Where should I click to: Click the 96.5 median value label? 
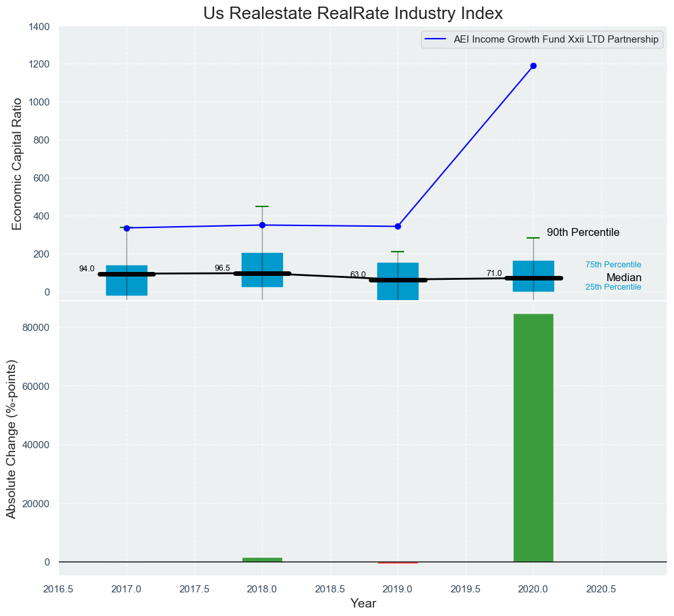tap(223, 268)
